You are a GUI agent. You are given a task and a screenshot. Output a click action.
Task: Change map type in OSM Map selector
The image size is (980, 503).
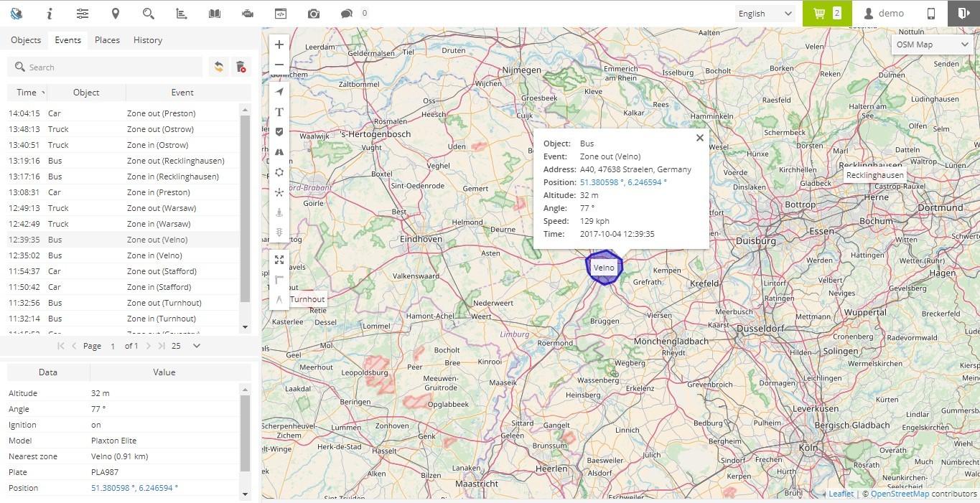931,44
